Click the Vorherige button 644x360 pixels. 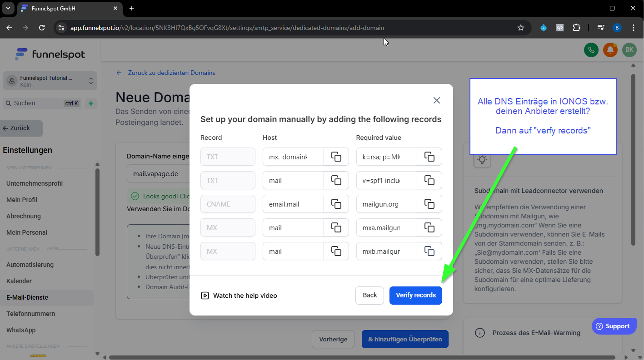(333, 339)
